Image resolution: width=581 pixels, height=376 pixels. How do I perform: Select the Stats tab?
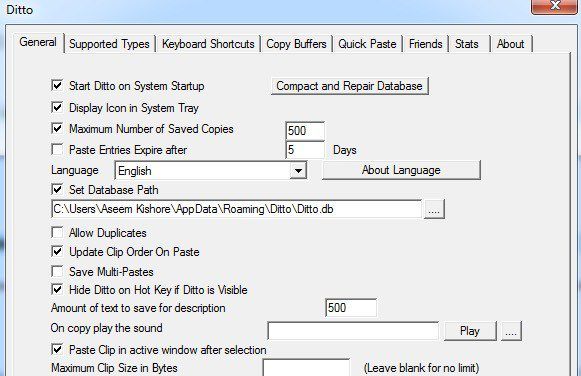tap(469, 44)
